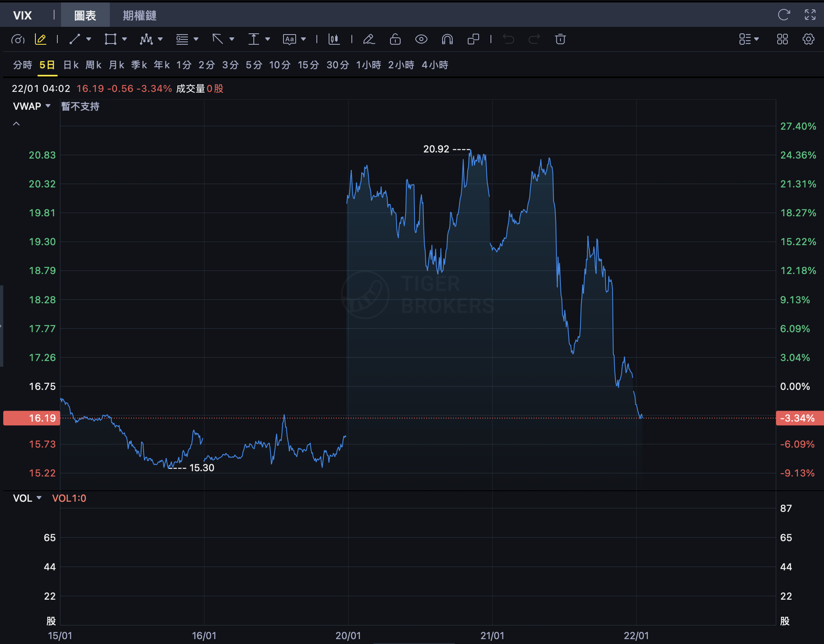Select the eraser pencil tool
The width and height of the screenshot is (824, 644).
click(369, 39)
